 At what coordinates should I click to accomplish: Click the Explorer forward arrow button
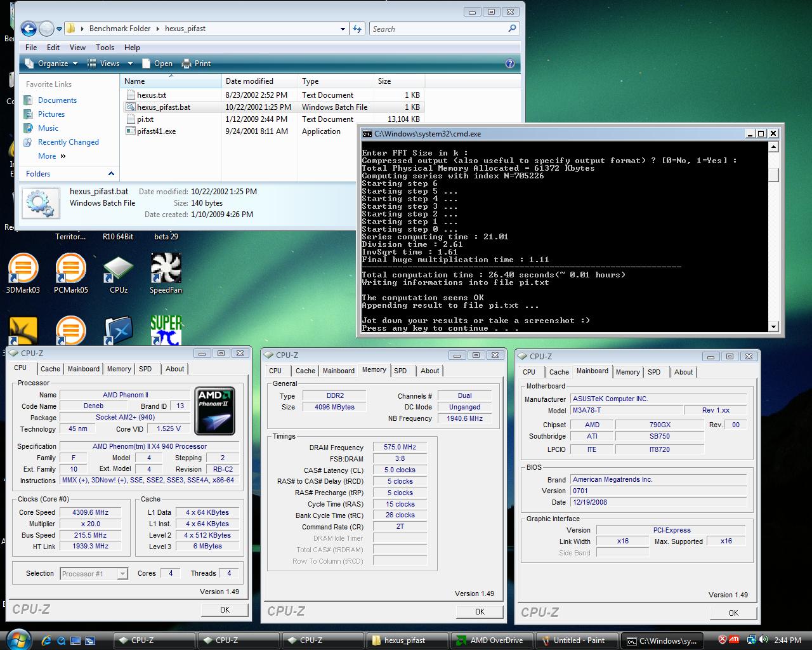46,29
